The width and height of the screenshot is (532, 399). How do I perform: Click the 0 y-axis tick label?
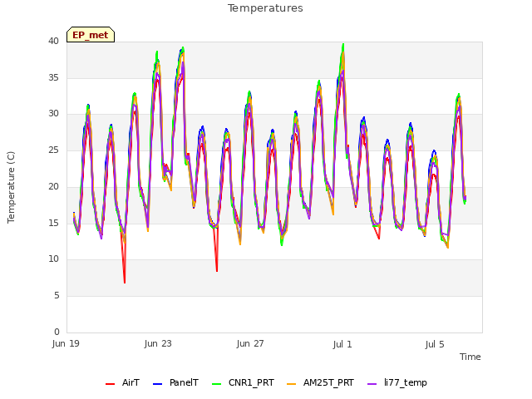pos(57,332)
